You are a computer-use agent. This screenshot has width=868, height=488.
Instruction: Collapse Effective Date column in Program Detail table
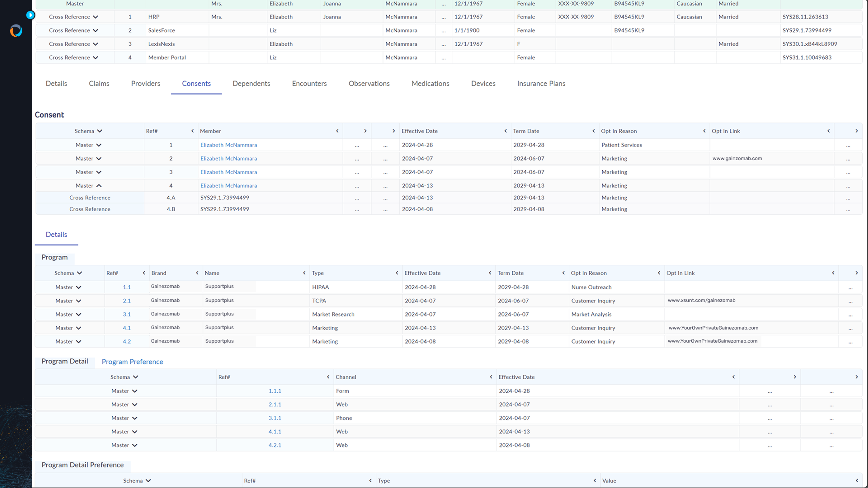[734, 377]
